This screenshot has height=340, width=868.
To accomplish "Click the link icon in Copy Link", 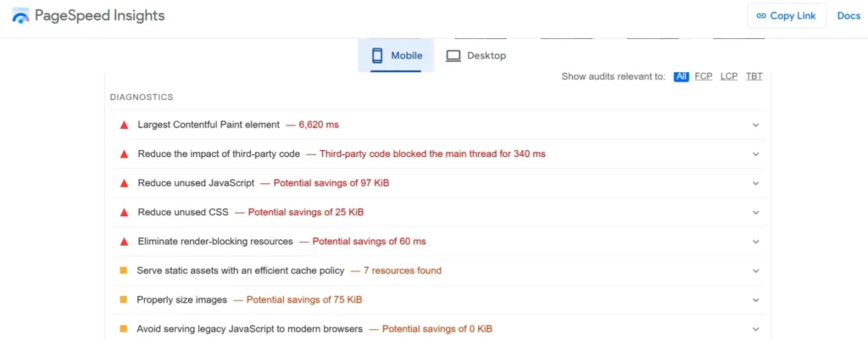I will point(762,15).
